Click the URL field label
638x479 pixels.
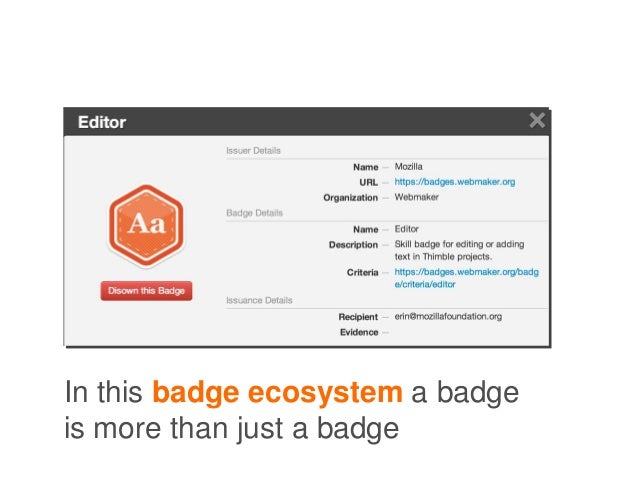pos(369,182)
